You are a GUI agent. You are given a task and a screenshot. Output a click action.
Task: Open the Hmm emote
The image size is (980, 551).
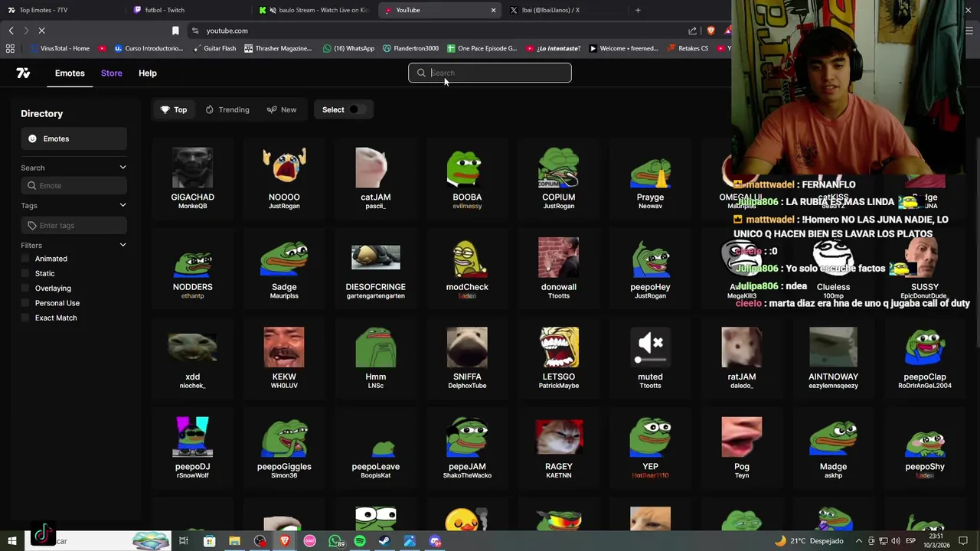375,357
